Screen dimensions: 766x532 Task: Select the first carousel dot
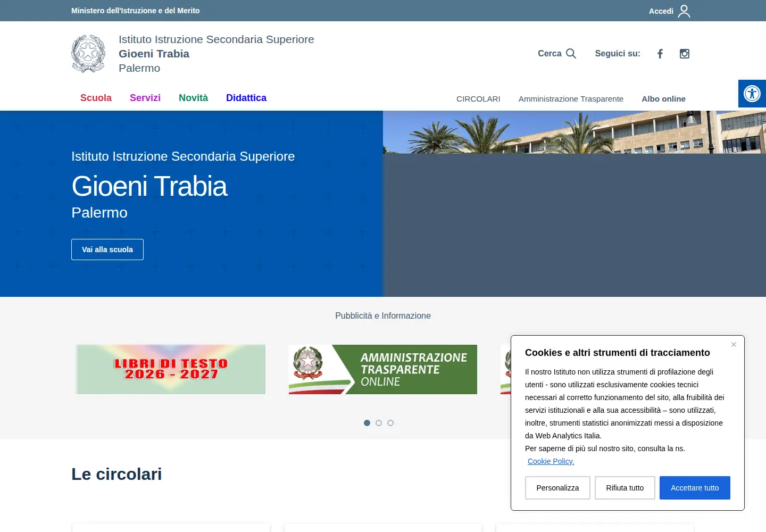pyautogui.click(x=367, y=423)
